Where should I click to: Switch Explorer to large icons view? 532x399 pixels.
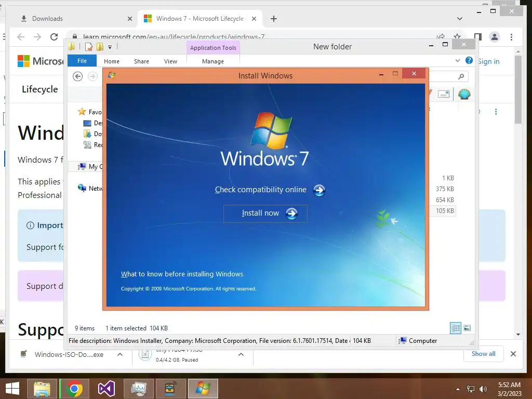click(x=467, y=328)
